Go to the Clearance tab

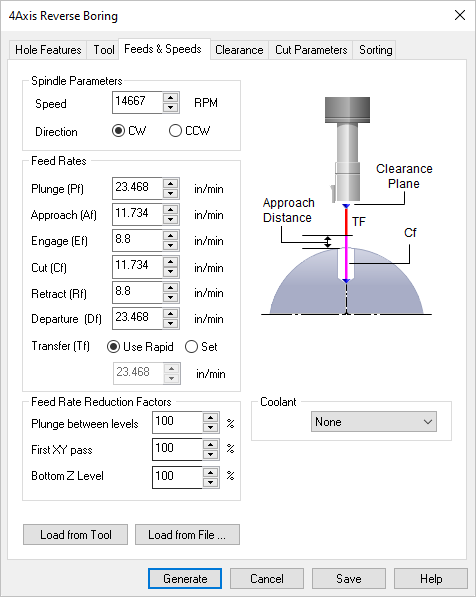pos(239,50)
